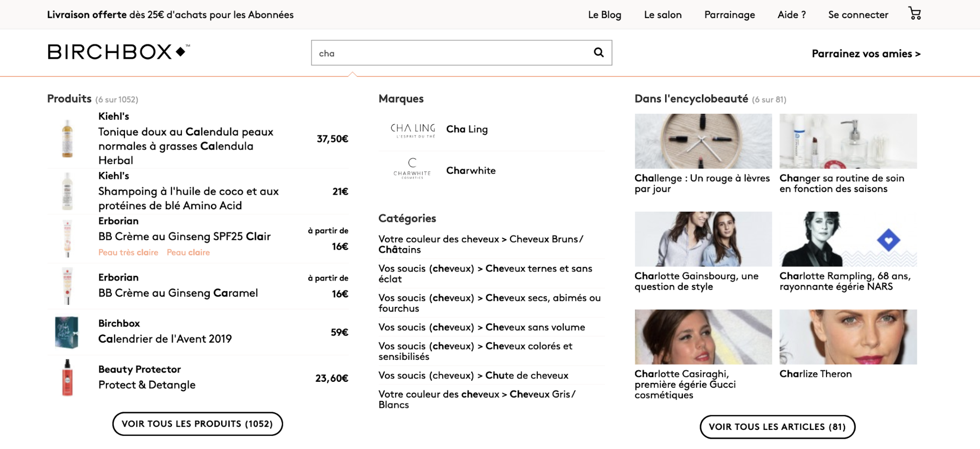980x449 pixels.
Task: Open category Cheveux sans volume
Action: 482,327
